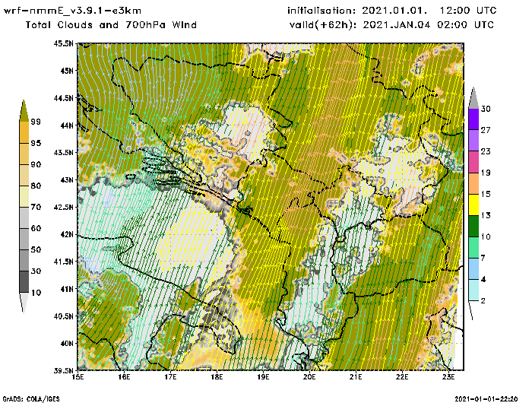Select the mint green 7–10 wind swatch

(473, 248)
